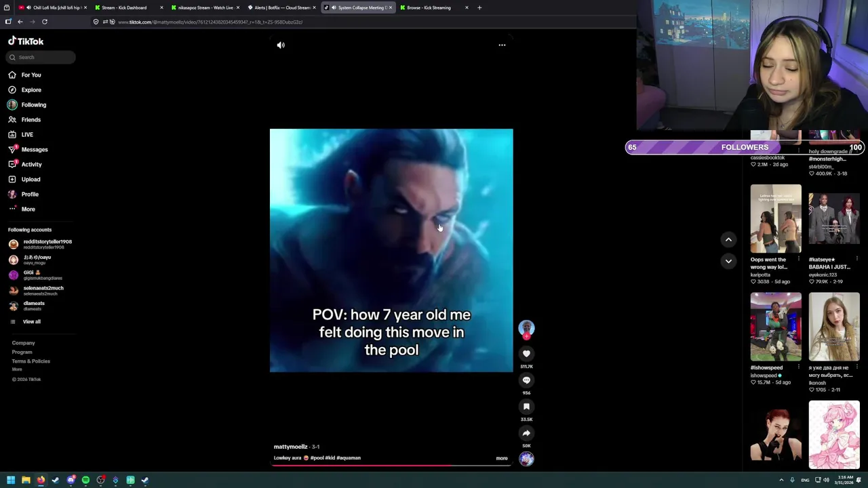Image resolution: width=868 pixels, height=488 pixels.
Task: Open the pink anime dress thumbnail
Action: (834, 434)
